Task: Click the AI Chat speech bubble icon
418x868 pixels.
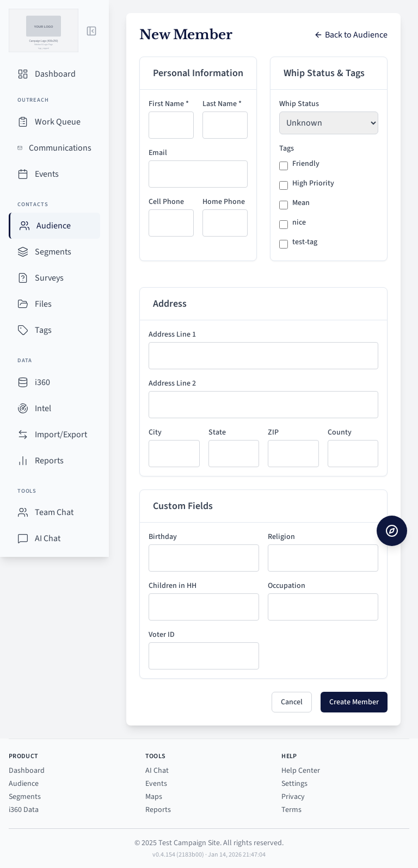Action: point(23,538)
